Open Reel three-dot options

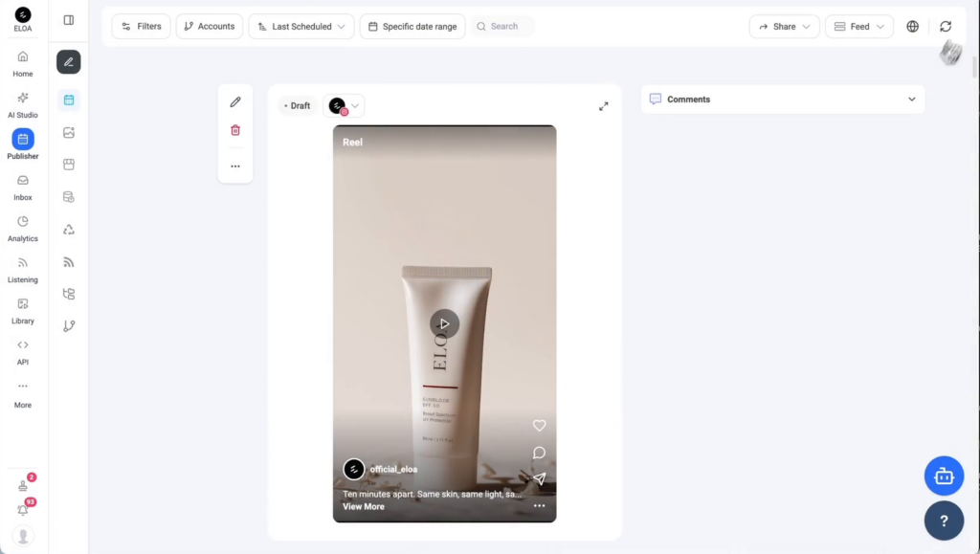540,505
